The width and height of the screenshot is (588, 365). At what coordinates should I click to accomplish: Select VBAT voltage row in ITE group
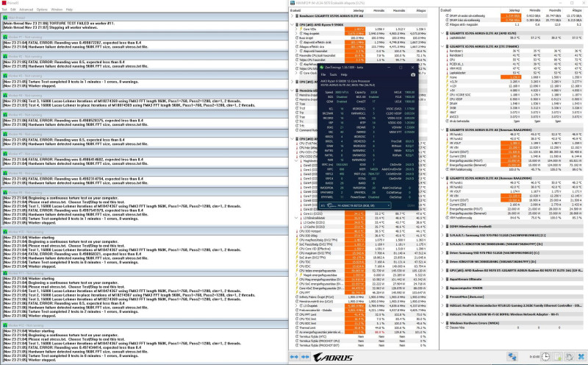tap(514, 113)
